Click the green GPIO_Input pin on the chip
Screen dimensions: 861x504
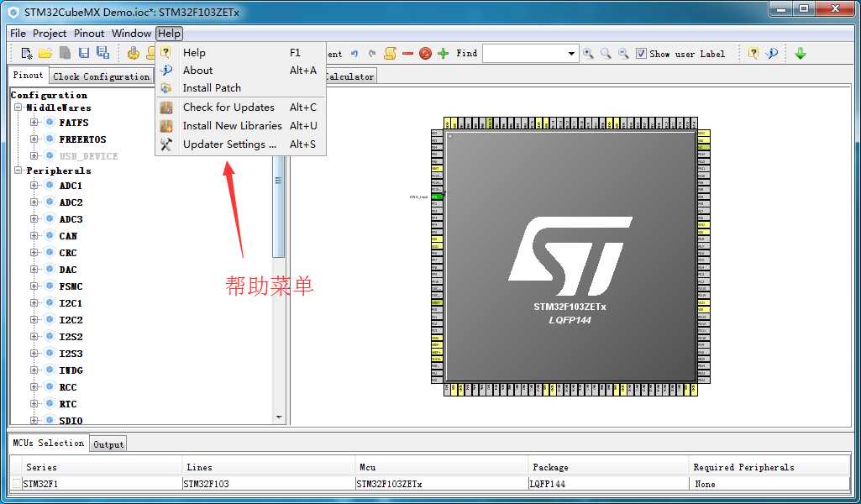437,196
